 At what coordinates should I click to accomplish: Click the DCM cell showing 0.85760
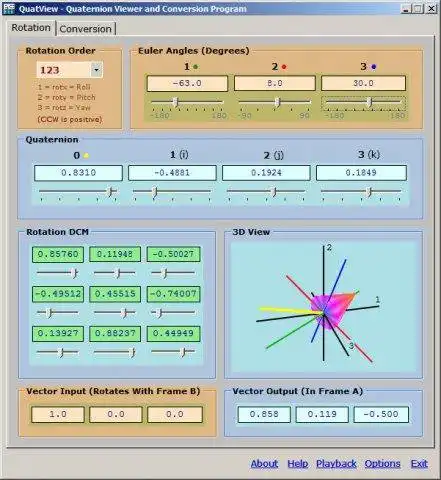(58, 254)
